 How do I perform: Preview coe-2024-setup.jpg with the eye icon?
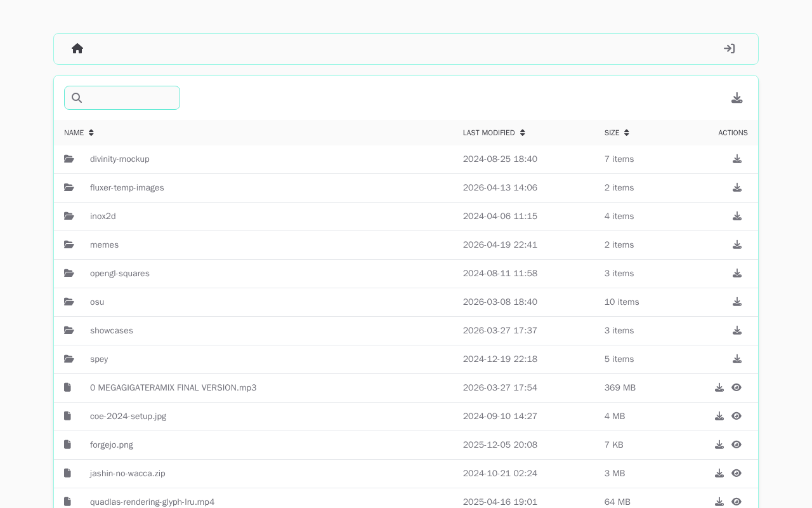[x=737, y=416]
